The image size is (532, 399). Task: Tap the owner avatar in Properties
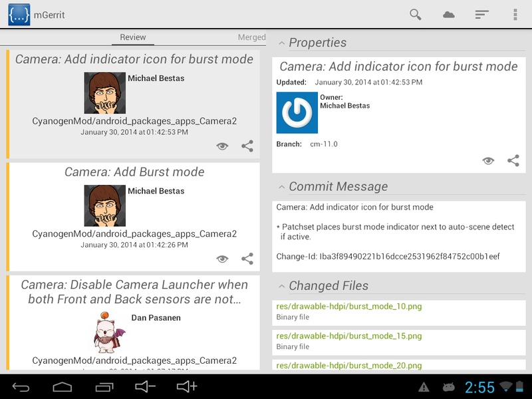pos(297,112)
